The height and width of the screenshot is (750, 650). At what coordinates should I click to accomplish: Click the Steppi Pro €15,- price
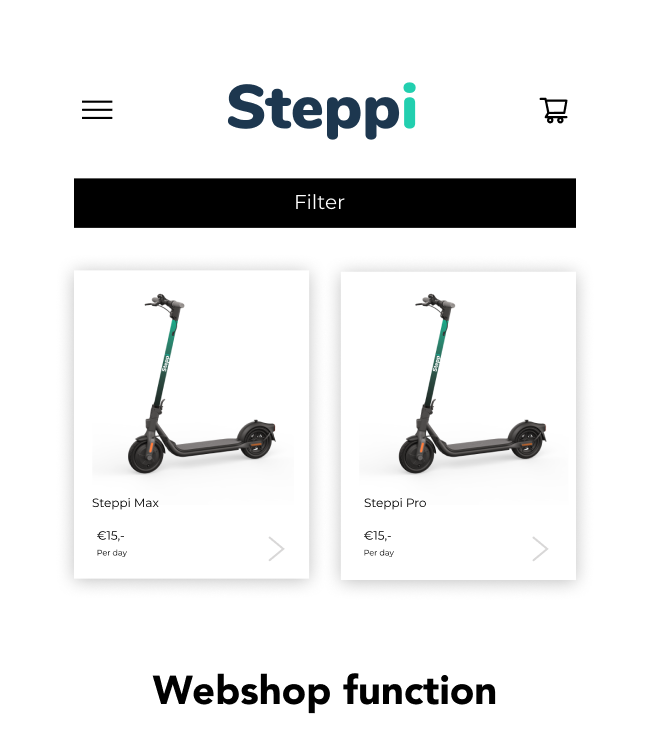click(x=377, y=536)
